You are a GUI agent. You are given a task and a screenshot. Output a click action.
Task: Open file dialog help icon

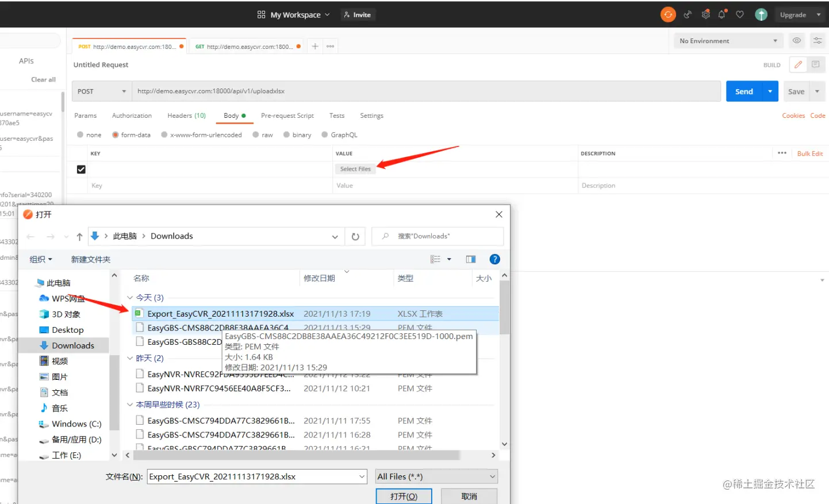(x=494, y=259)
